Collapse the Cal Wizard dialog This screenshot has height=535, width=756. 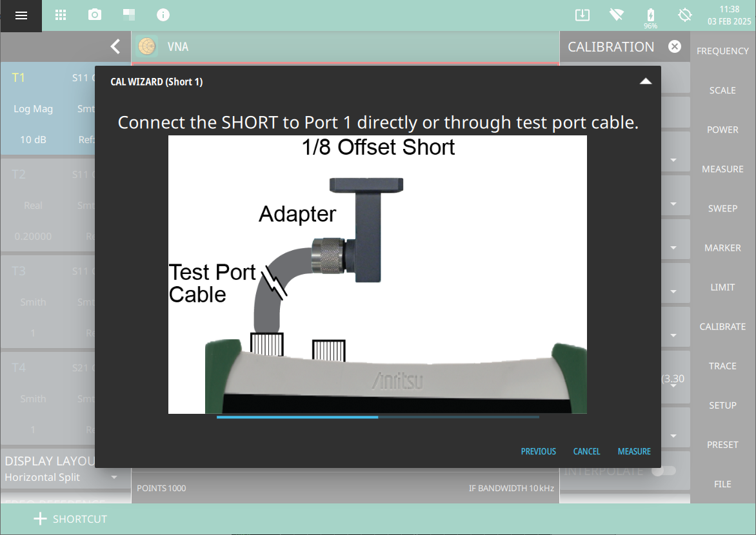[645, 81]
